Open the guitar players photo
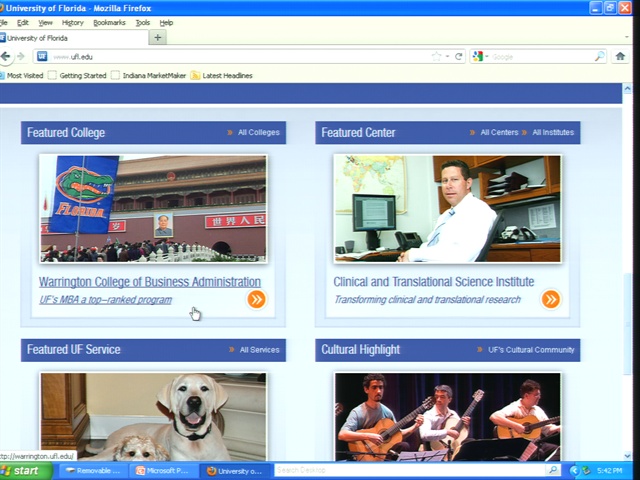 [447, 417]
